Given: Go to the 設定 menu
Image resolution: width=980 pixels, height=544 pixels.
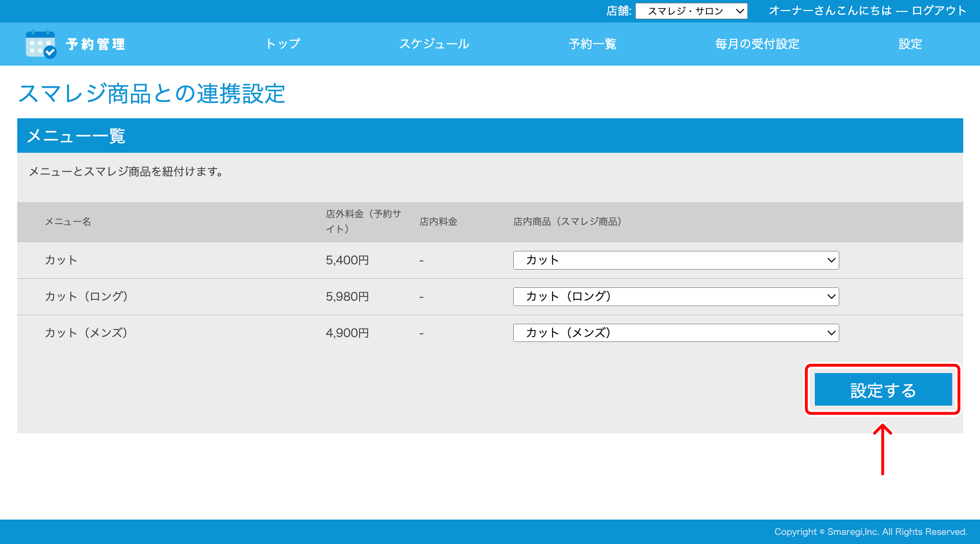Looking at the screenshot, I should click(x=909, y=44).
